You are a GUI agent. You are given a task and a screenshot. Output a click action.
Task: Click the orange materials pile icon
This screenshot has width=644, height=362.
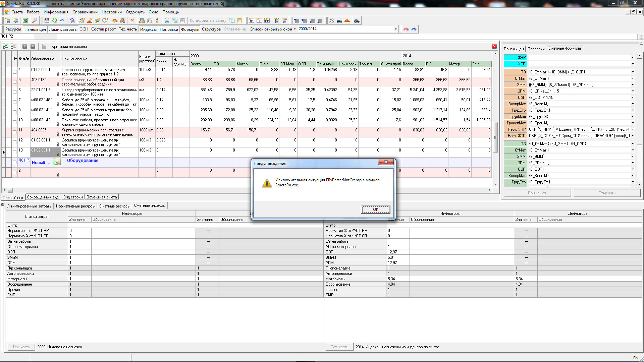point(347,21)
